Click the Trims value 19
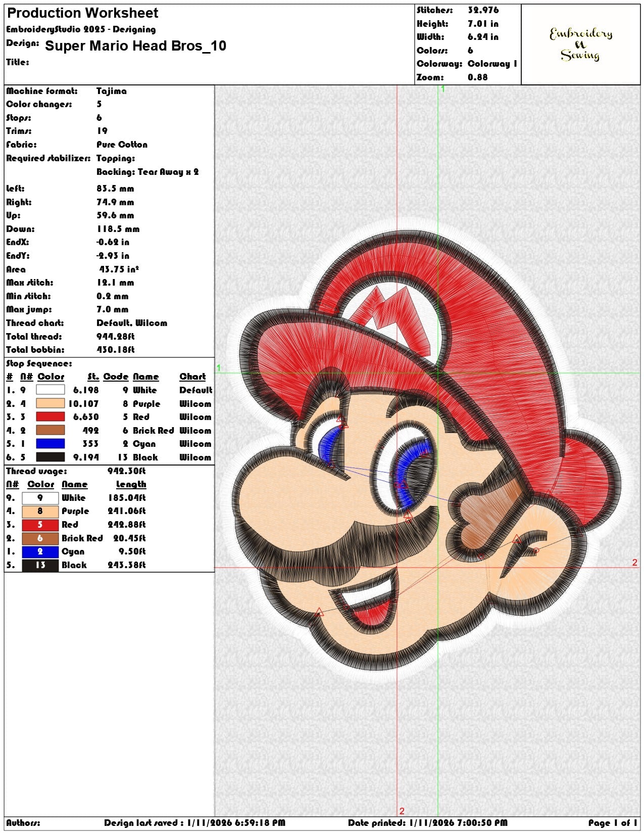Image resolution: width=644 pixels, height=834 pixels. click(x=102, y=131)
